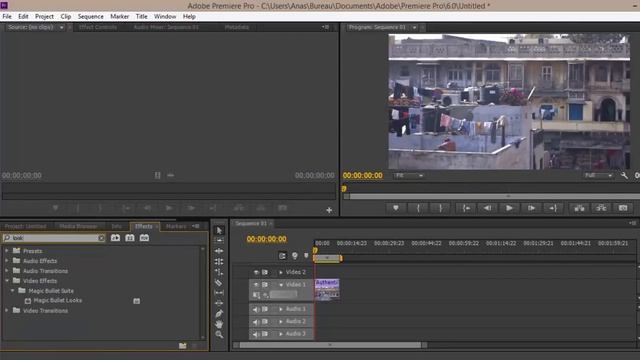This screenshot has width=640, height=360.
Task: Click Mark Out in Program monitor
Action: coord(440,208)
